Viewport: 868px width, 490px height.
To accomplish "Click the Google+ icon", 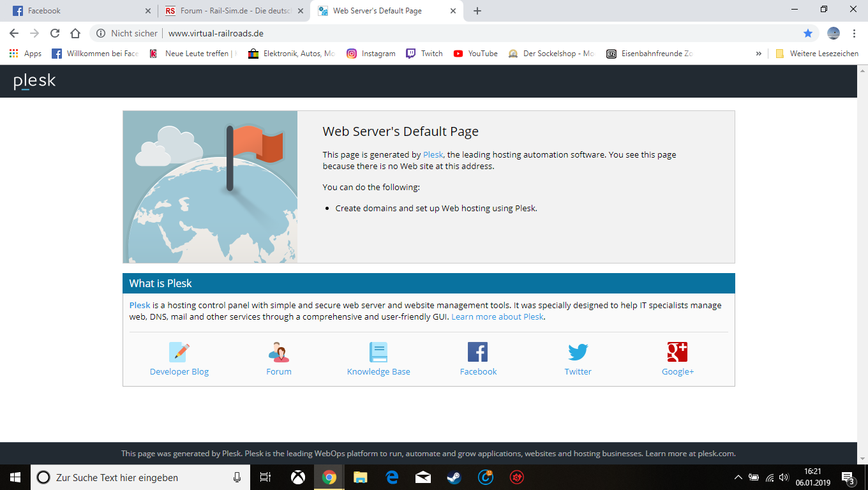I will pyautogui.click(x=678, y=352).
